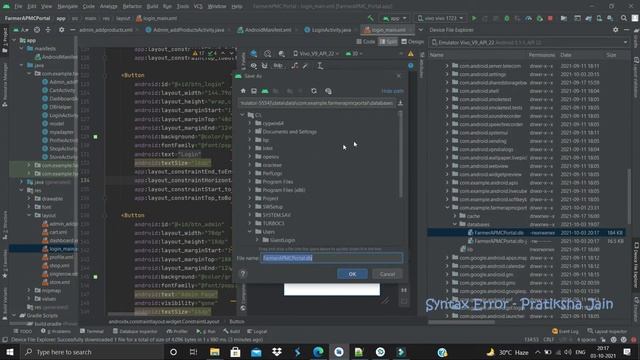Open File Explorer in Windows taskbar
This screenshot has height=360, width=640.
tap(215, 352)
